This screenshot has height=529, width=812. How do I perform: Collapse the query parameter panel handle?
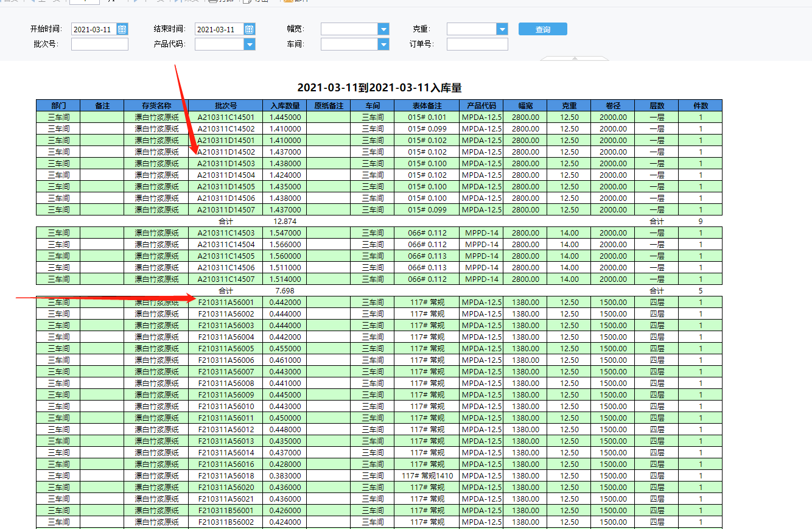pos(575,58)
